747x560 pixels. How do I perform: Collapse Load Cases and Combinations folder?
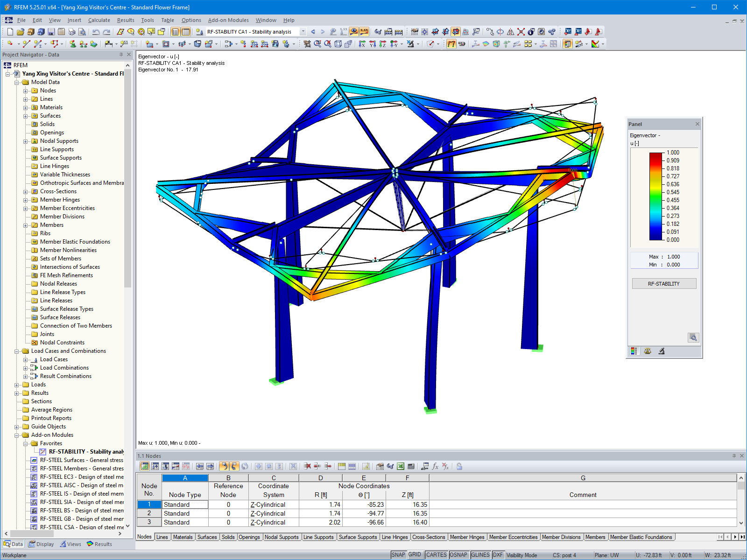pos(17,351)
